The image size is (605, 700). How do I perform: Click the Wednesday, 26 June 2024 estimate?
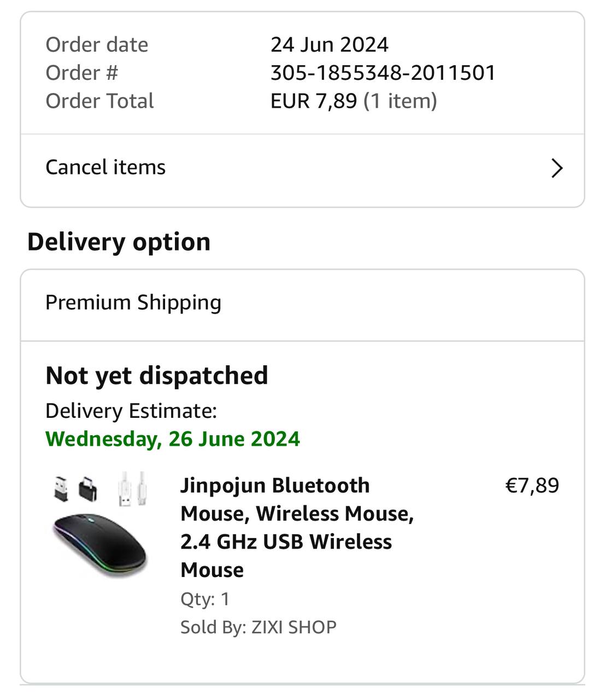point(172,439)
